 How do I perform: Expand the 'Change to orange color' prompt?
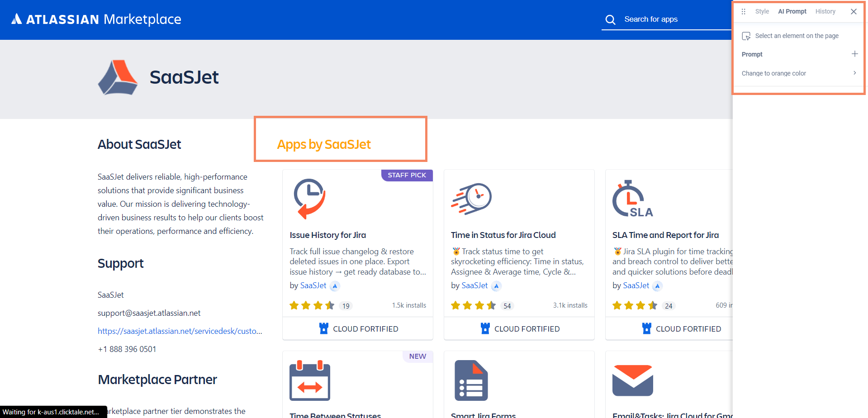[854, 73]
